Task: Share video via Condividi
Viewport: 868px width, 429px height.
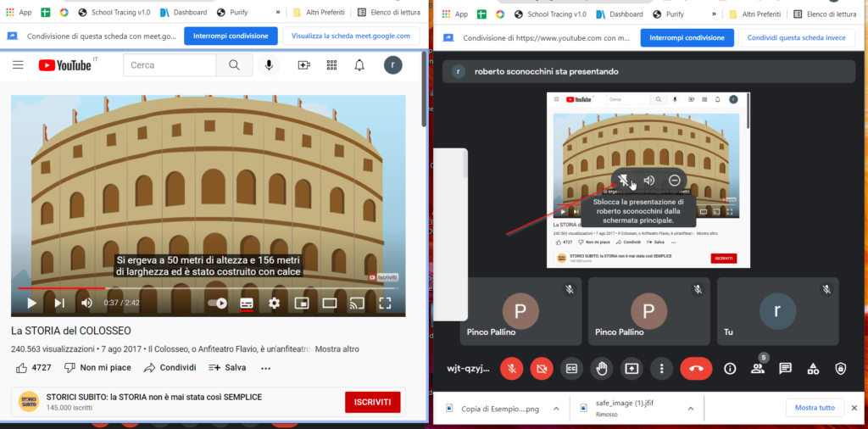Action: click(x=170, y=368)
